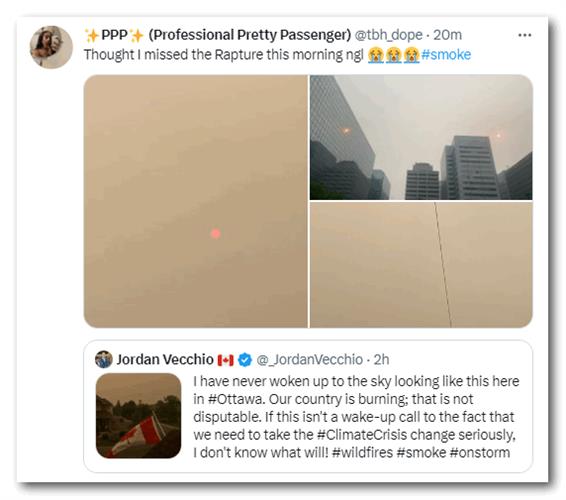
Task: Click the blue verified badge
Action: (245, 360)
